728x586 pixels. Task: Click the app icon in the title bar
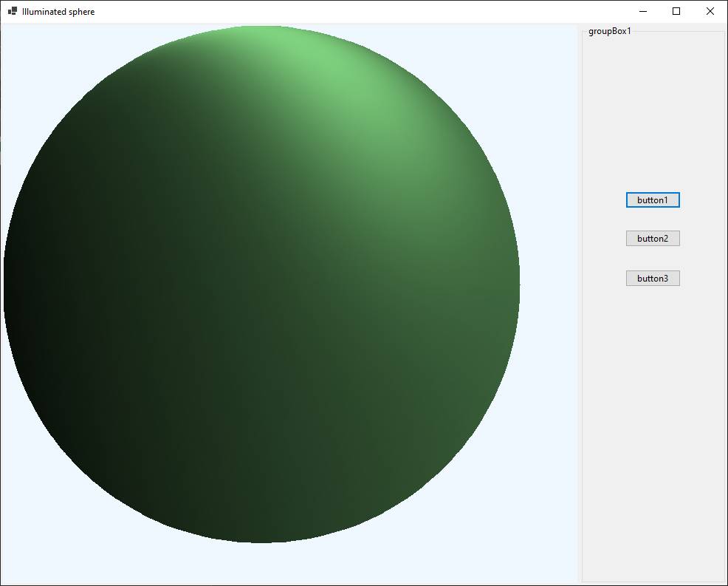[13, 11]
